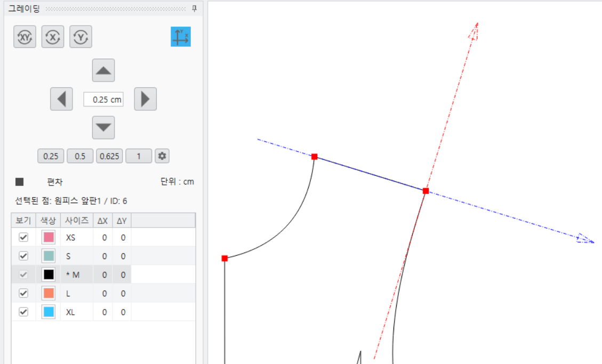Move grading down with the down arrow
The height and width of the screenshot is (364, 602).
coord(103,127)
